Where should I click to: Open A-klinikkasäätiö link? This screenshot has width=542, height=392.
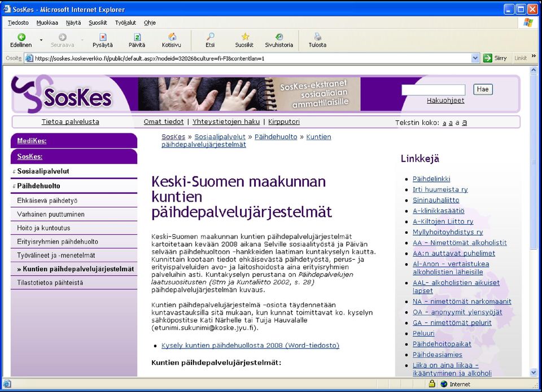(x=438, y=211)
